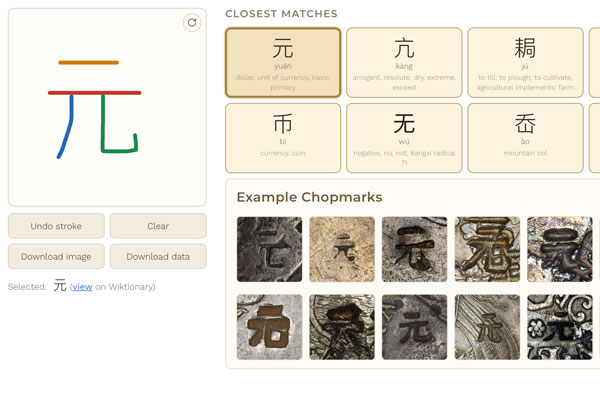Open third top-row chopmark thumbnail

(414, 249)
